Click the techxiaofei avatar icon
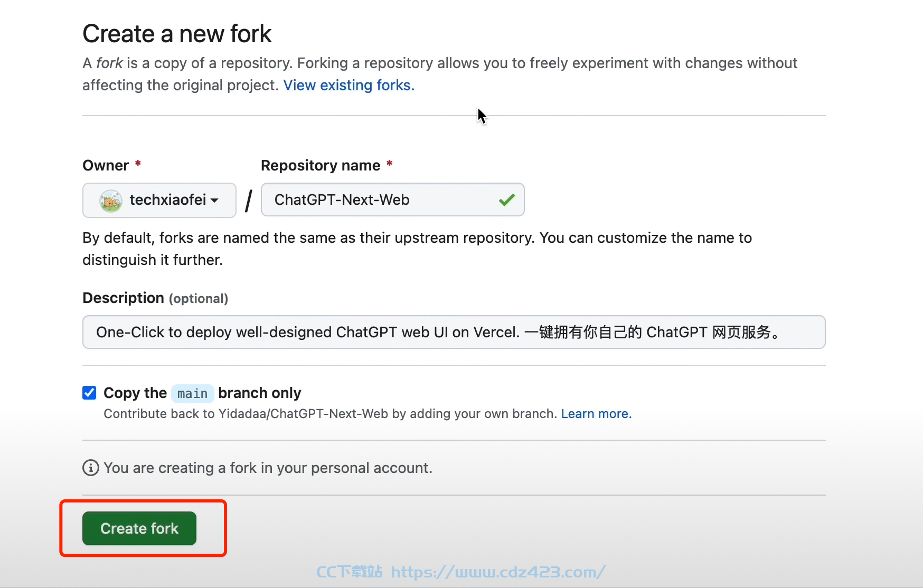This screenshot has width=923, height=588. [x=111, y=201]
